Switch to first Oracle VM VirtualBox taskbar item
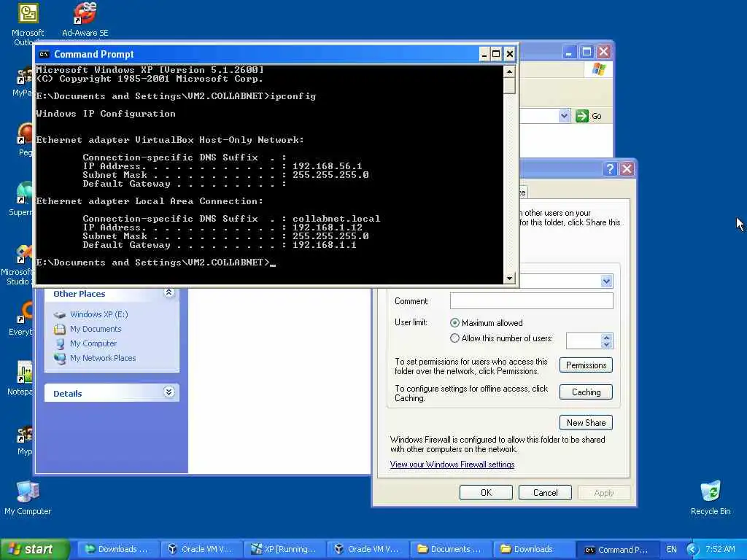747x560 pixels. point(201,550)
